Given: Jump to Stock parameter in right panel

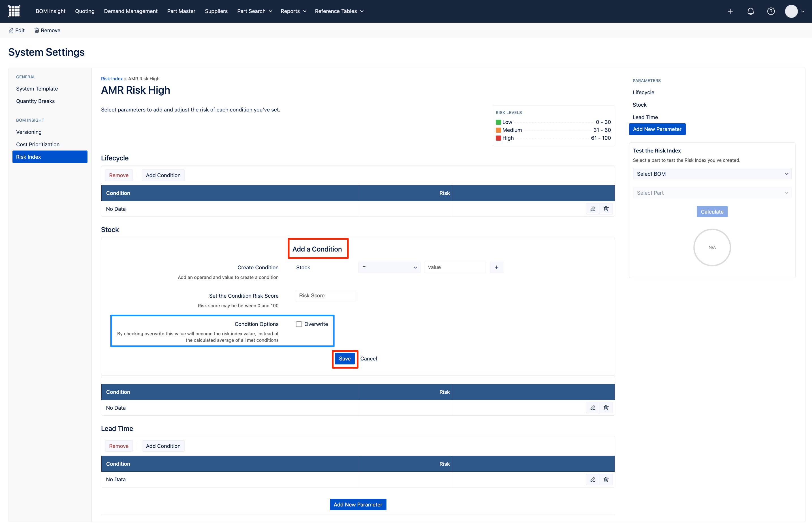Looking at the screenshot, I should coord(639,105).
